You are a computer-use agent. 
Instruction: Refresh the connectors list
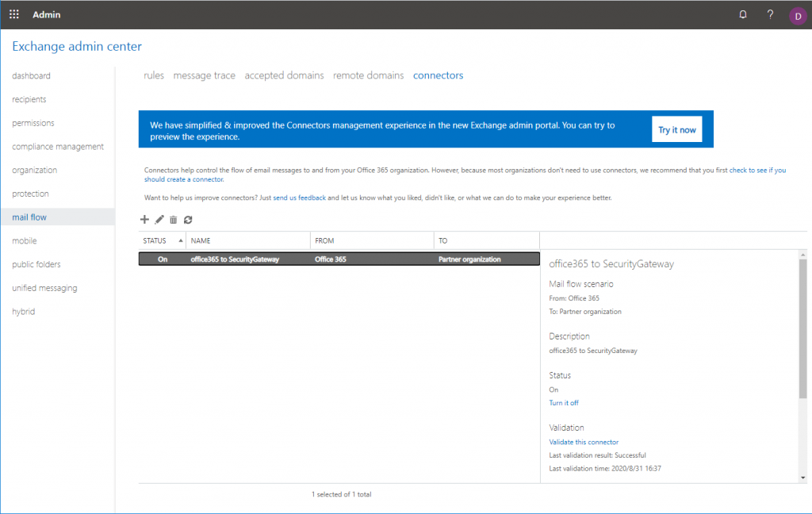(x=188, y=220)
